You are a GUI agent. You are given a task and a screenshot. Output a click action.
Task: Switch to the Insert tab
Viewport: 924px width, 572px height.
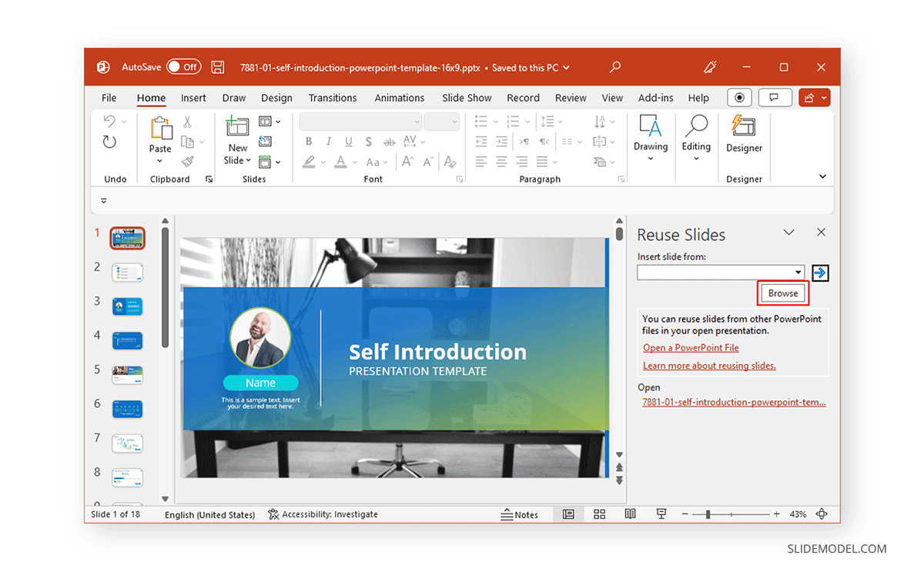pos(193,98)
